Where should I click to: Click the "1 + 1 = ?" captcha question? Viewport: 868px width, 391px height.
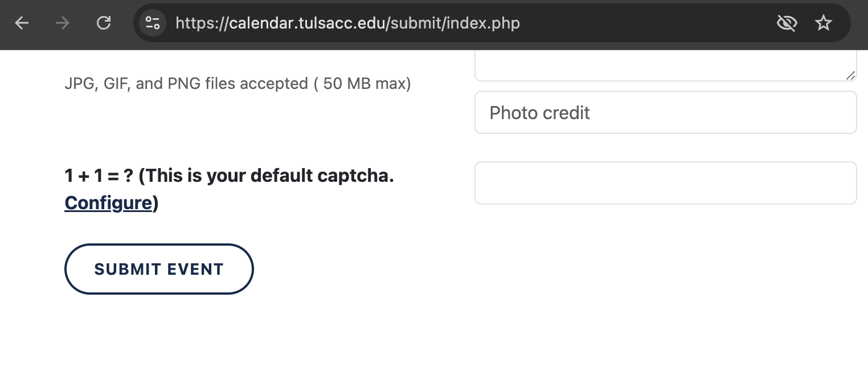click(99, 176)
